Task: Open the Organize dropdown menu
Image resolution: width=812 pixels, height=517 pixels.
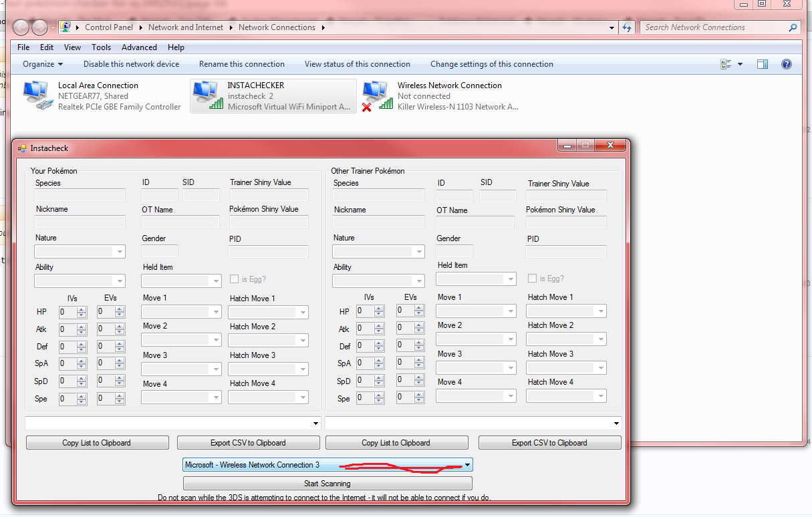Action: tap(43, 64)
